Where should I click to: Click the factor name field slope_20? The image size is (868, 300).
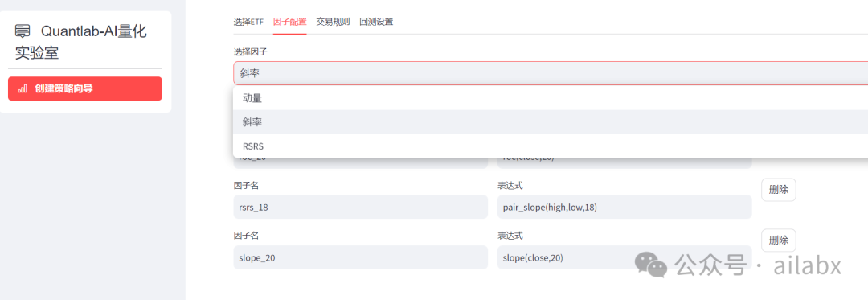[x=360, y=257]
